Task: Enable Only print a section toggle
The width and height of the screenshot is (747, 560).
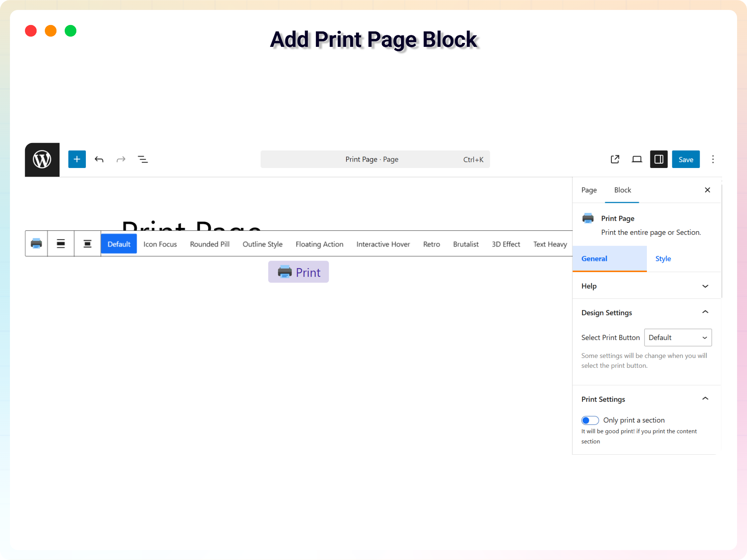Action: coord(590,420)
